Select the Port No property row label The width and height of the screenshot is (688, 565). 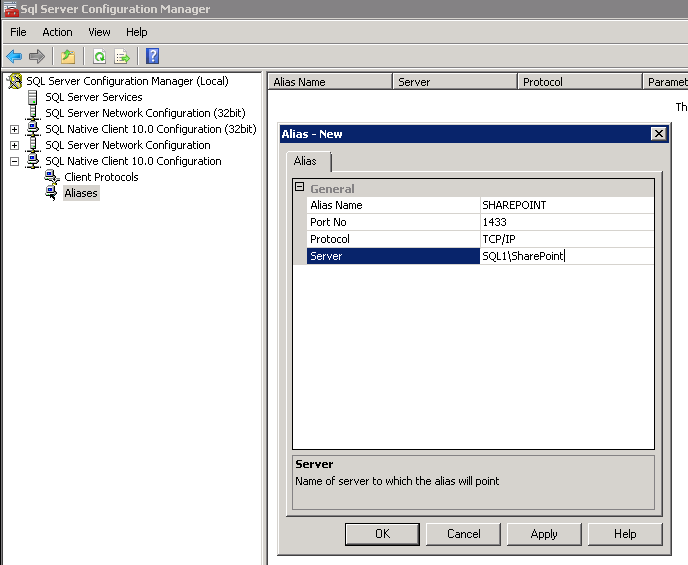pos(393,222)
